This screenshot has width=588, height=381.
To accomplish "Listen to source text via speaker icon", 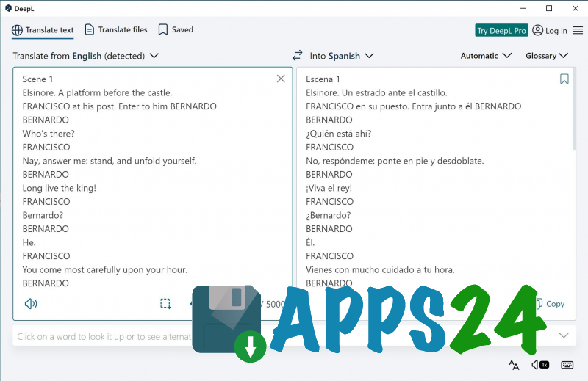I will [x=31, y=303].
